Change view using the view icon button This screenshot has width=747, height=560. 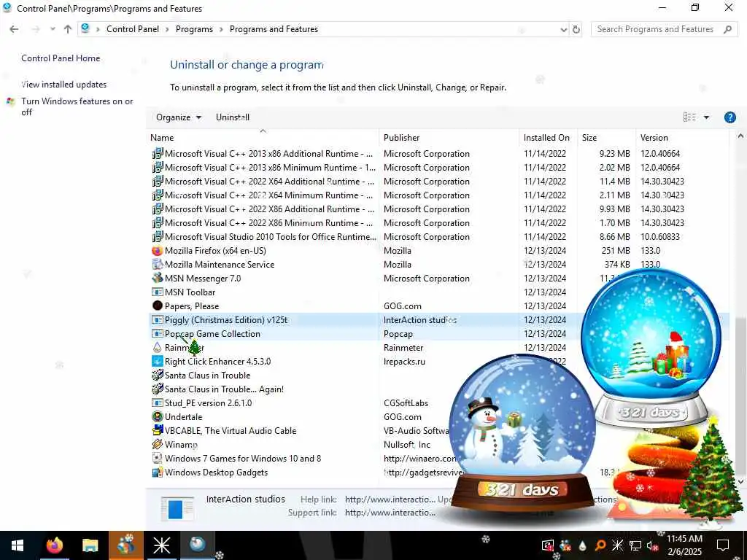pos(689,117)
